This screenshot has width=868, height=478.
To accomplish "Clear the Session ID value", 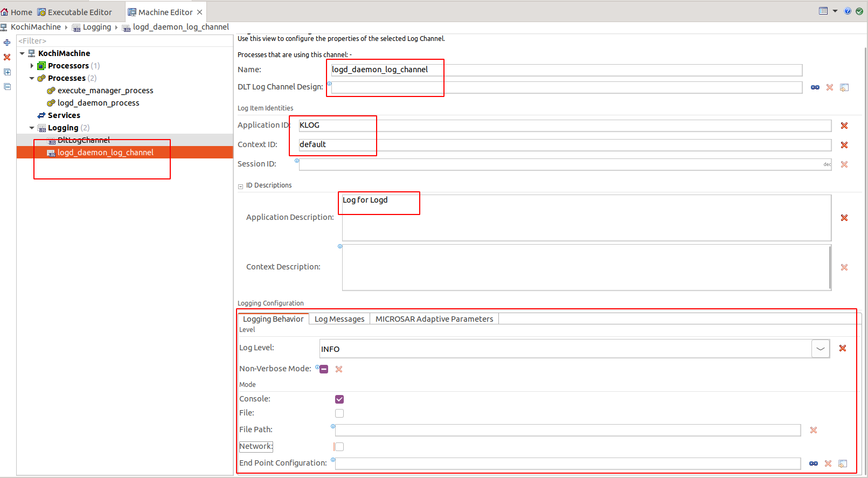I will coord(844,164).
